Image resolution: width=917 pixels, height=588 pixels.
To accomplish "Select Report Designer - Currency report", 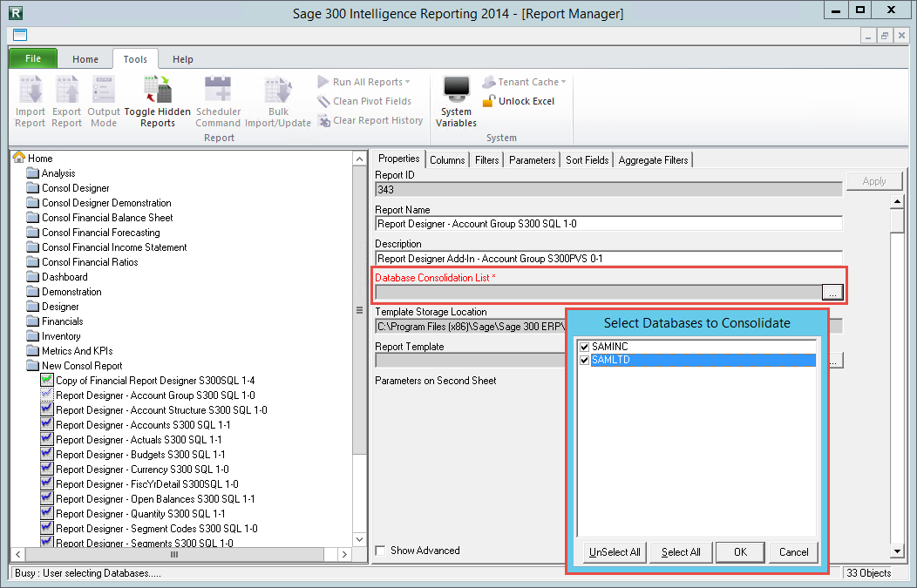I will (135, 470).
